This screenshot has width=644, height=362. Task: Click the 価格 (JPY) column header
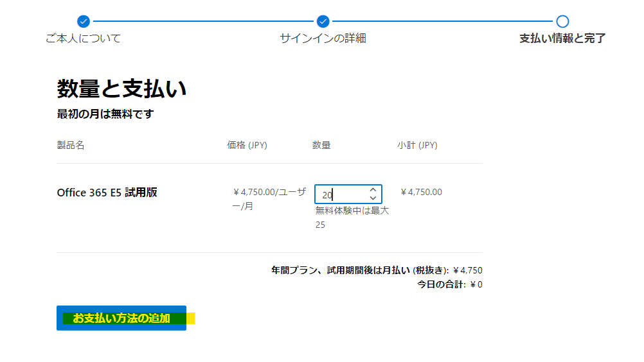pos(247,145)
